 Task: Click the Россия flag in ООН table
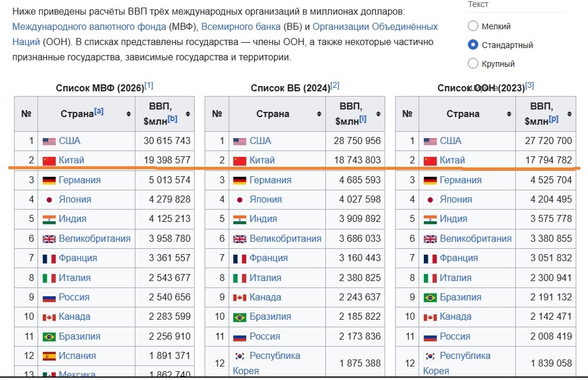(430, 337)
